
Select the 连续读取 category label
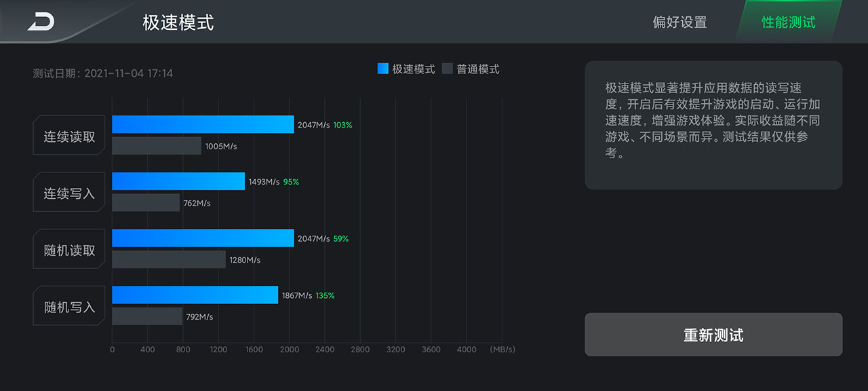pos(69,136)
